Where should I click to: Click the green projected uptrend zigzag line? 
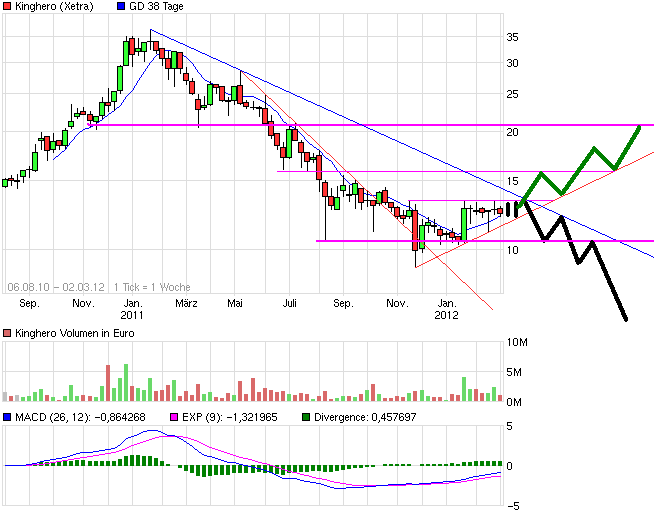pyautogui.click(x=578, y=170)
